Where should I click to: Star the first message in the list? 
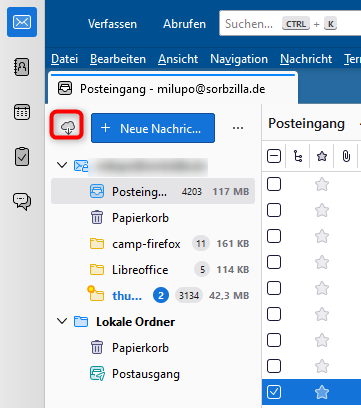point(322,184)
